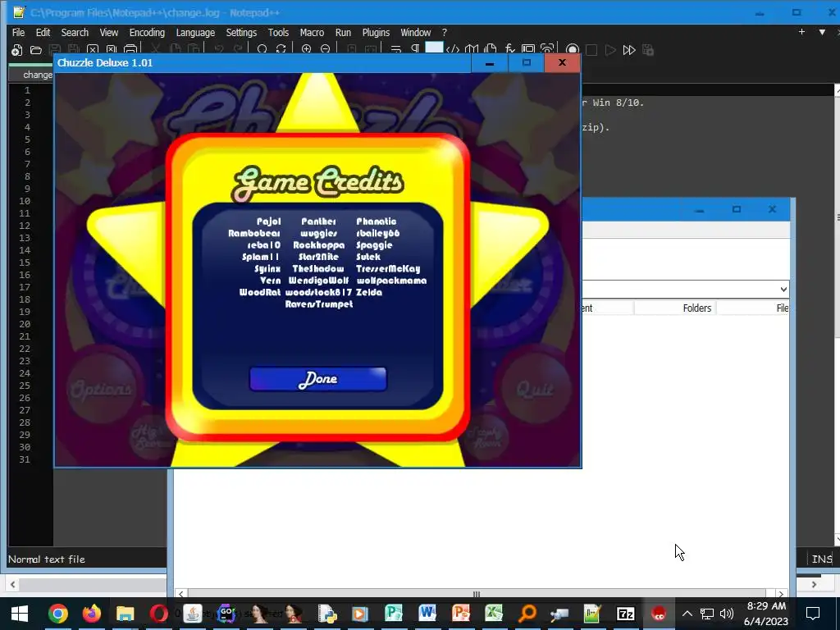Click the volume speaker tray icon
The image size is (840, 630).
coord(727,614)
